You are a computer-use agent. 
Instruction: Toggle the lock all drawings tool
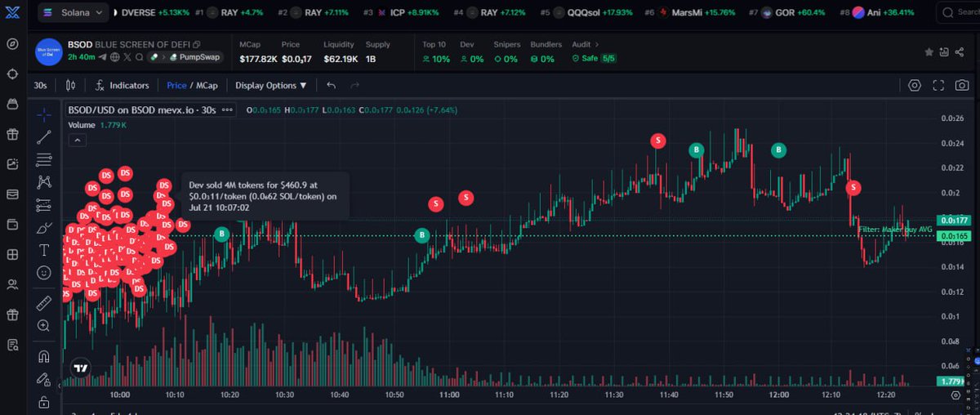click(44, 402)
